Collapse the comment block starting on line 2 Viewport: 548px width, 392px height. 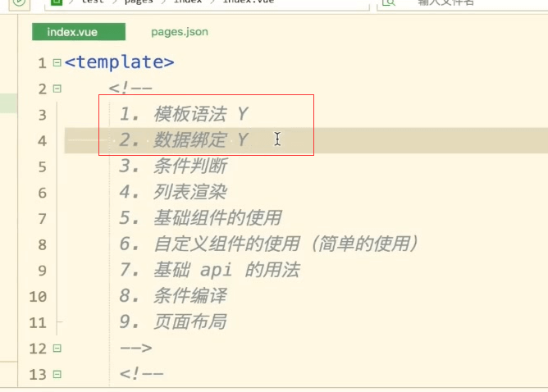click(57, 89)
